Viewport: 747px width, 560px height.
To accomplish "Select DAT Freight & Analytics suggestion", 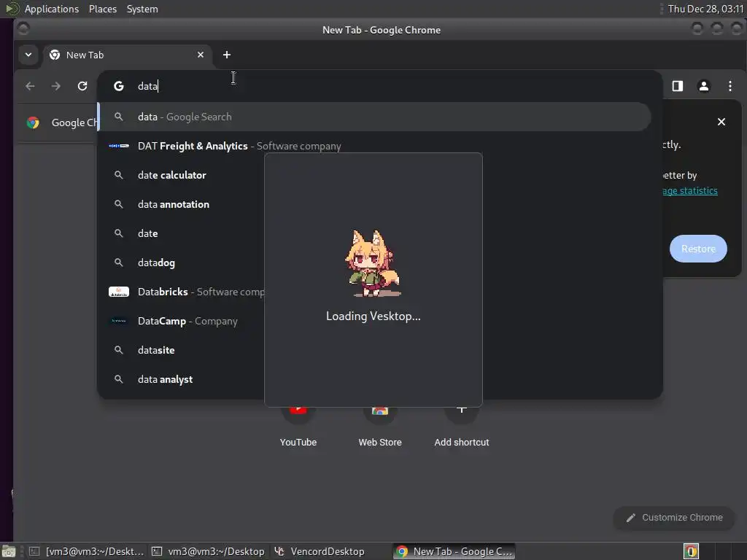I will tap(374, 146).
